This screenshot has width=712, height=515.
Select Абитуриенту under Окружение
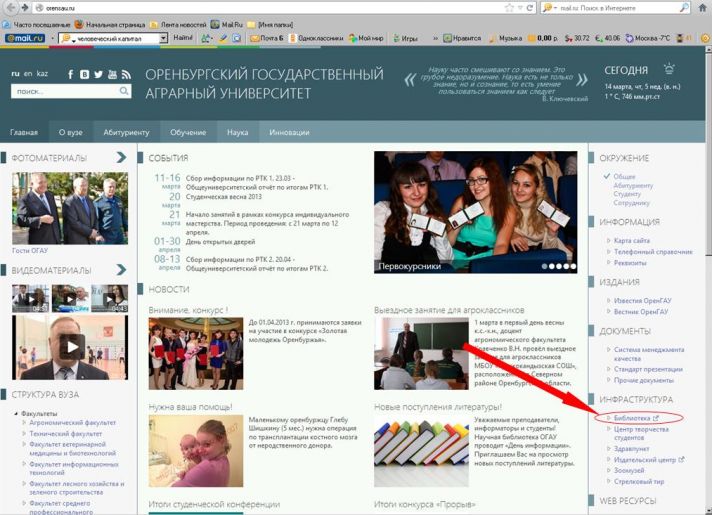pyautogui.click(x=633, y=185)
